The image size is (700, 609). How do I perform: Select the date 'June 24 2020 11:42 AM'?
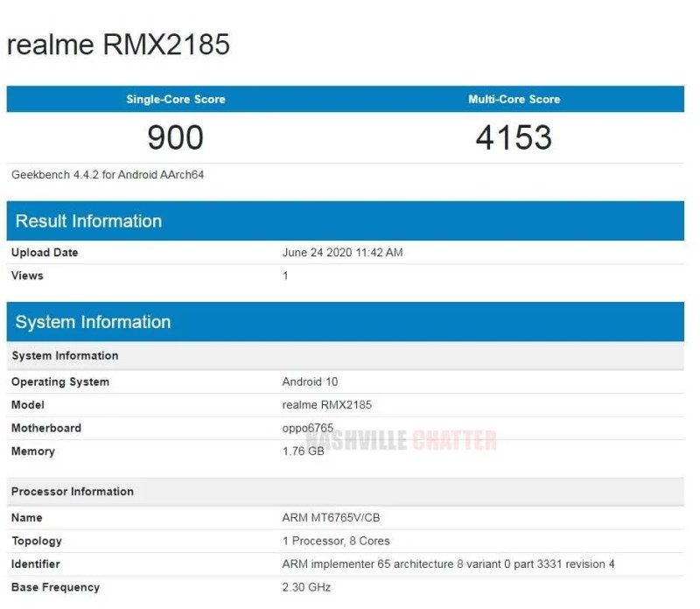coord(342,253)
